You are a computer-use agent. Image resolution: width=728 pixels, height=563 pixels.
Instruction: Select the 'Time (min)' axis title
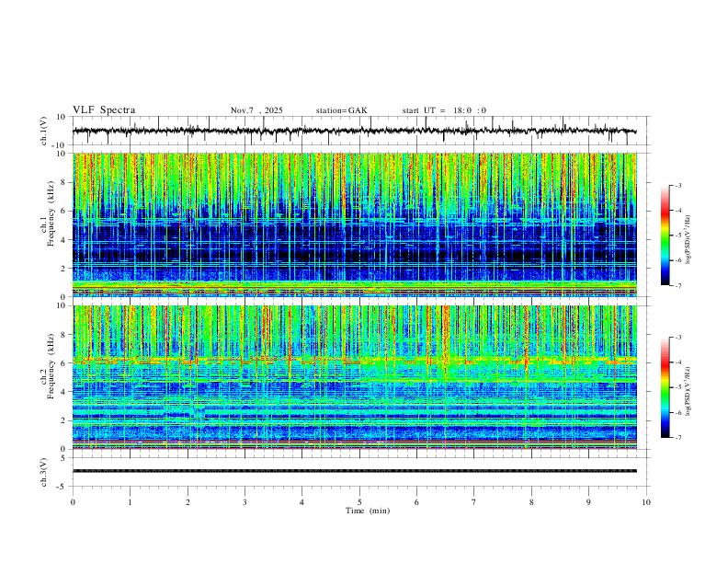point(368,511)
